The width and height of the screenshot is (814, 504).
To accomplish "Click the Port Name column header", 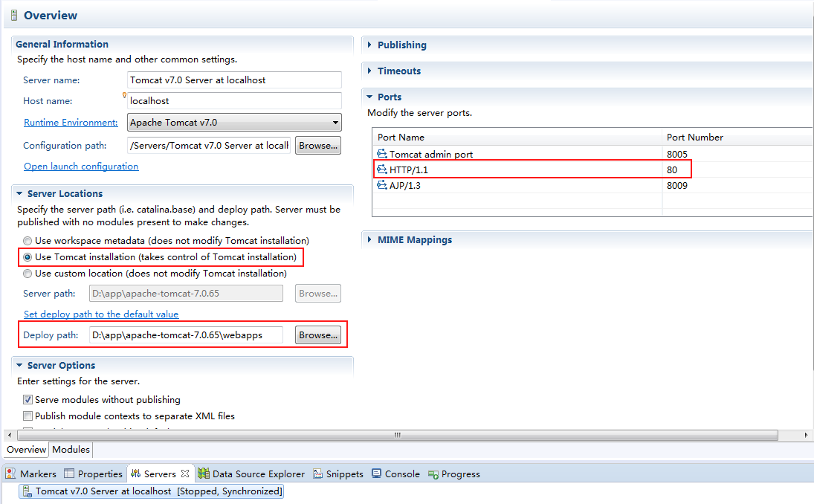I will tap(517, 137).
